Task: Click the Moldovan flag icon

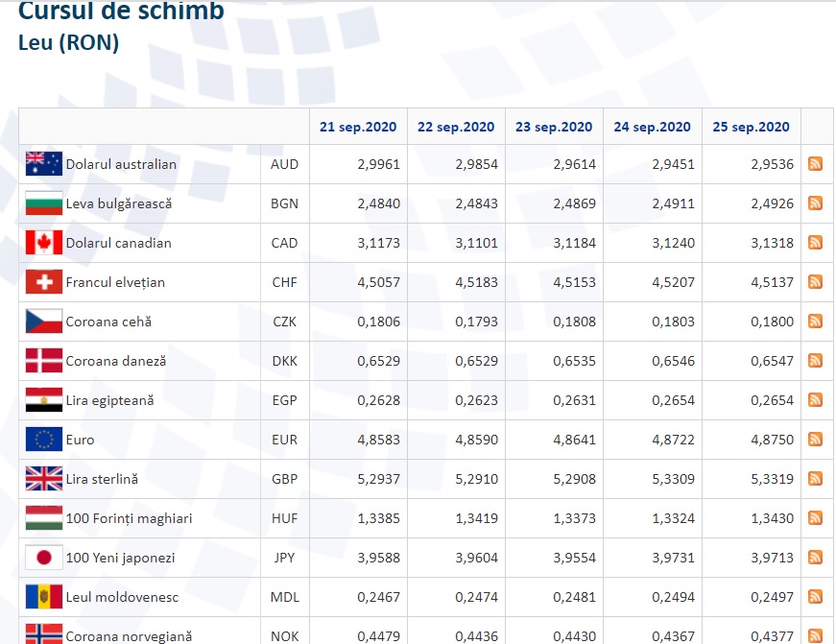Action: tap(44, 597)
